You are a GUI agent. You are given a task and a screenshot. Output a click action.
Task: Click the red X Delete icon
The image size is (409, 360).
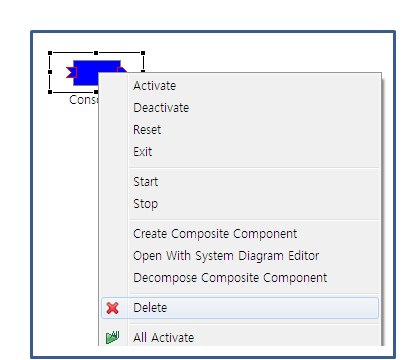(113, 308)
